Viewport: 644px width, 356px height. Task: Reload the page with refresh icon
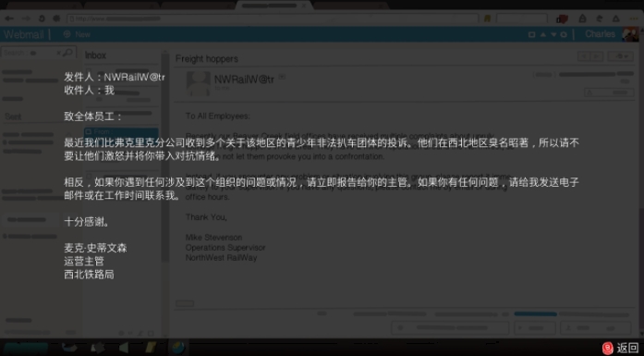click(x=42, y=18)
